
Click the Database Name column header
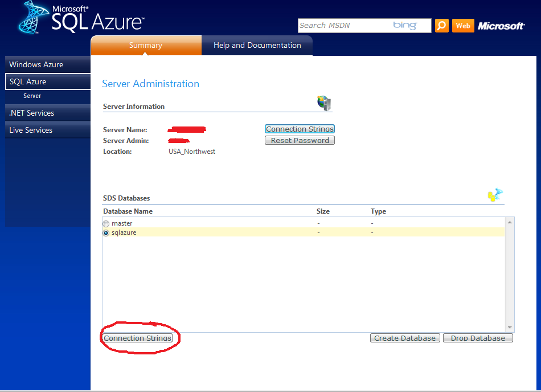(x=128, y=211)
